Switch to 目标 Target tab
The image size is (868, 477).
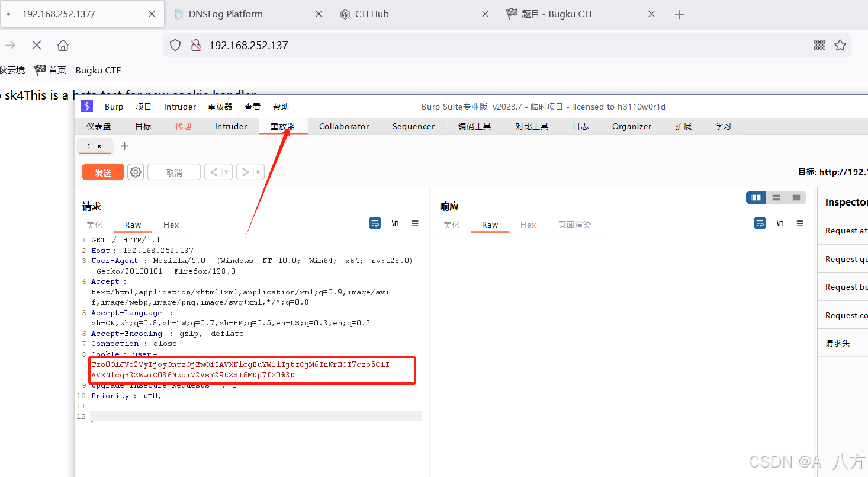(x=143, y=126)
